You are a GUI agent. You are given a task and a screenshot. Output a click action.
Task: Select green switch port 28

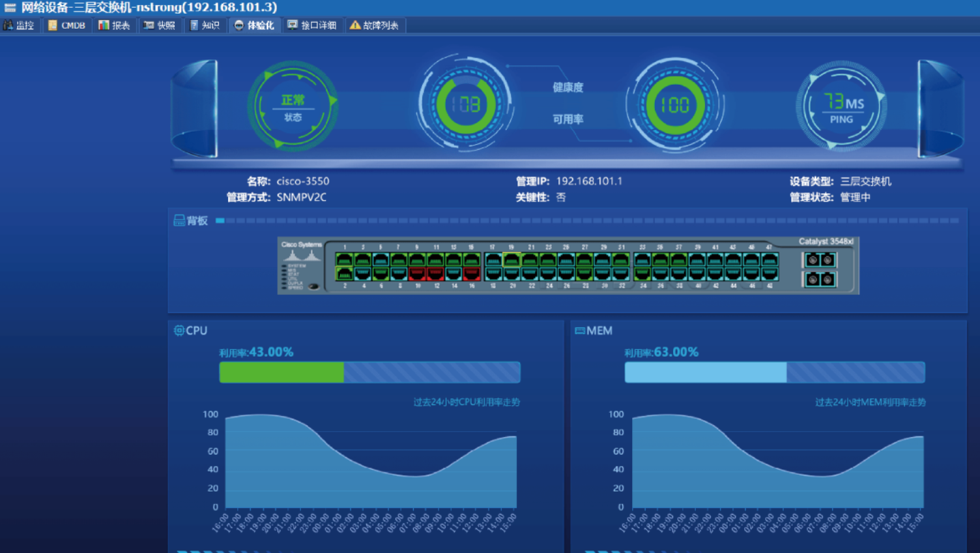tap(584, 274)
